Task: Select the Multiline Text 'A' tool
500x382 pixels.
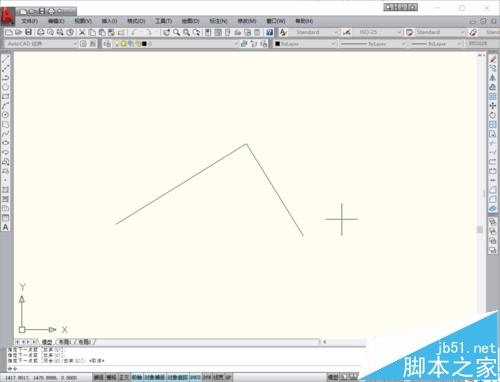Action: 5,227
